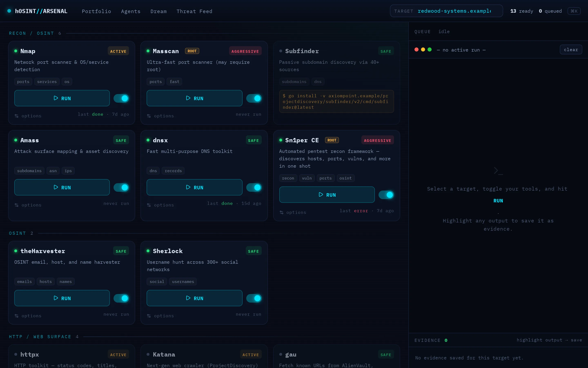Click '13 ready' counter
This screenshot has width=588, height=368.
click(522, 11)
